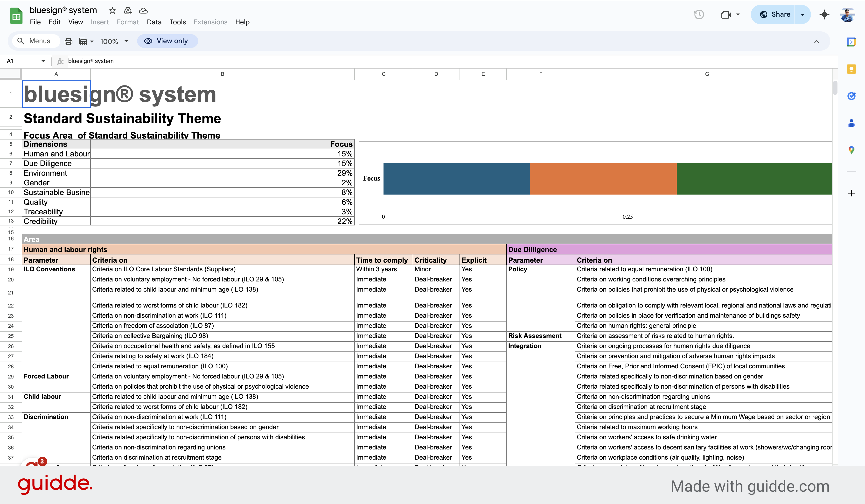Collapse the toolbar with chevron
The image size is (865, 504).
click(816, 42)
